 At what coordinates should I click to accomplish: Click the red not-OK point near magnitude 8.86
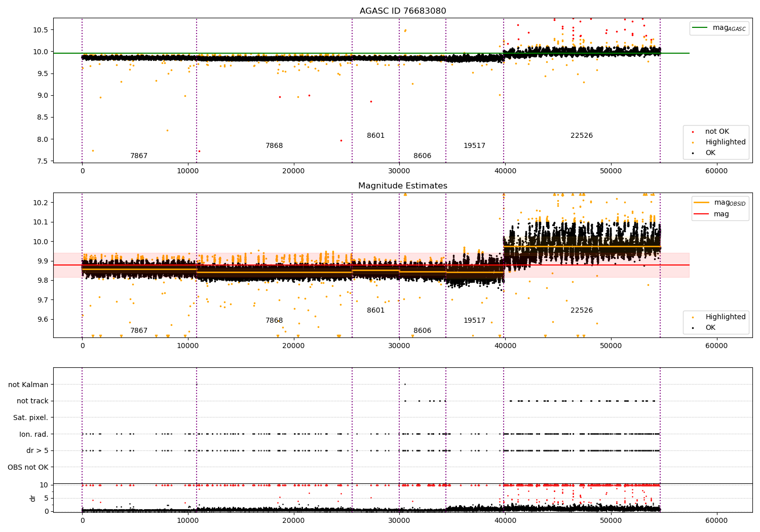click(371, 101)
